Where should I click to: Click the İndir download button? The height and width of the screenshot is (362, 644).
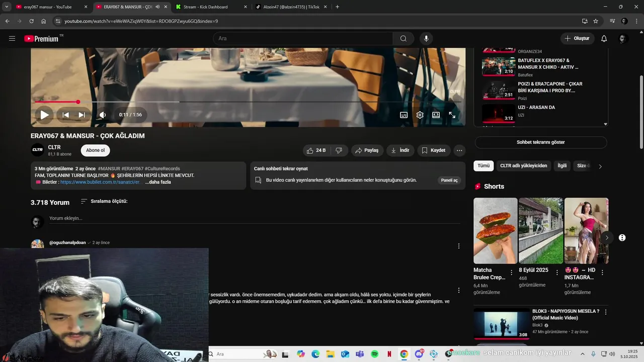coord(400,150)
